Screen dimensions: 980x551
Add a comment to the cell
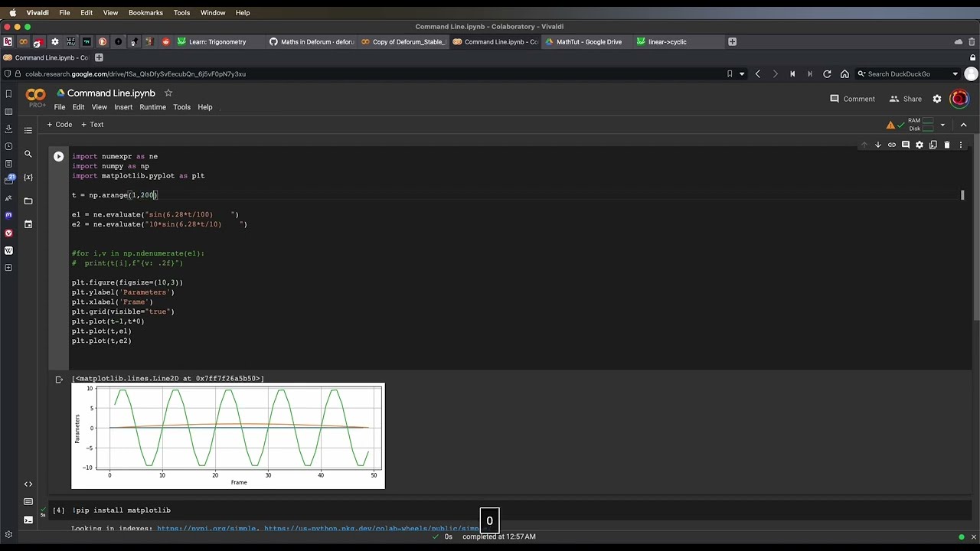coord(906,145)
